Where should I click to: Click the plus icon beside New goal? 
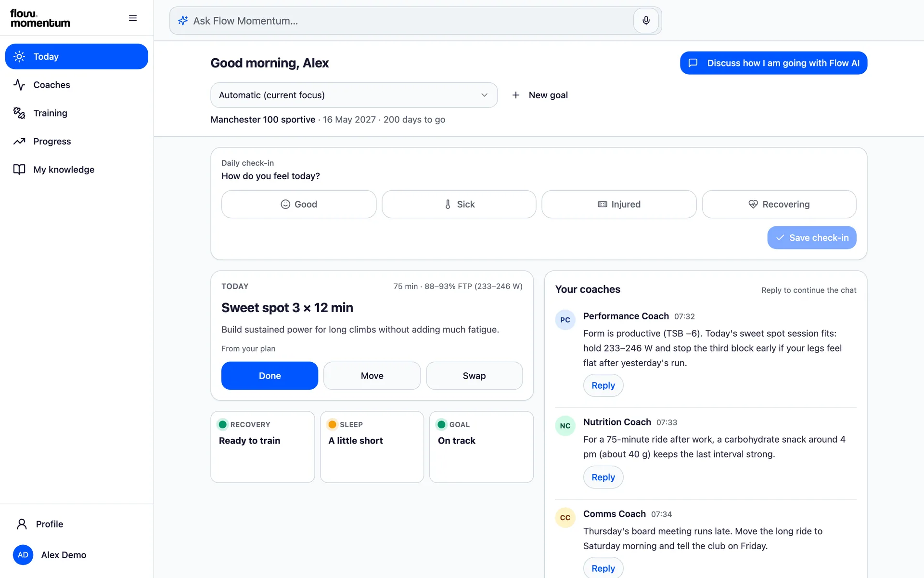[x=516, y=95]
